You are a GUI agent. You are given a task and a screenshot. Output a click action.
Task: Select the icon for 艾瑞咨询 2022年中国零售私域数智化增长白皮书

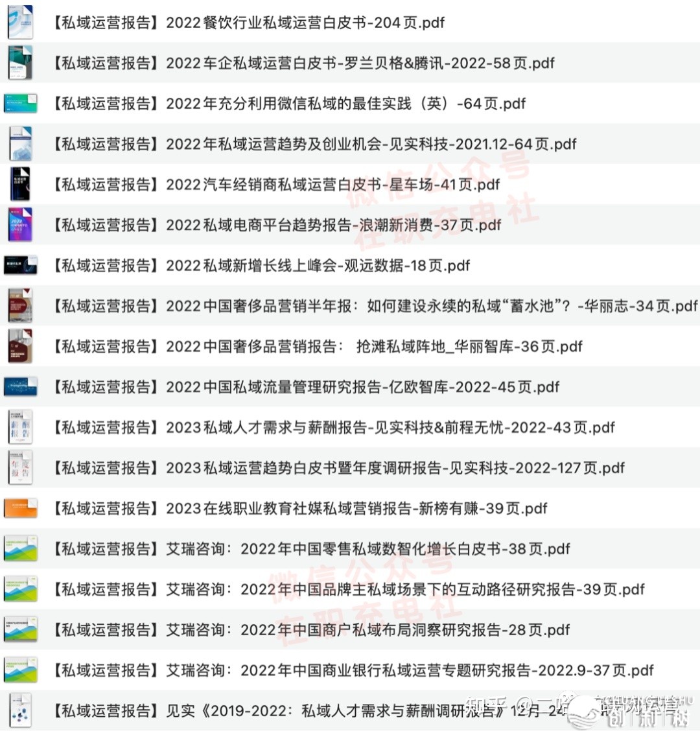(x=20, y=549)
